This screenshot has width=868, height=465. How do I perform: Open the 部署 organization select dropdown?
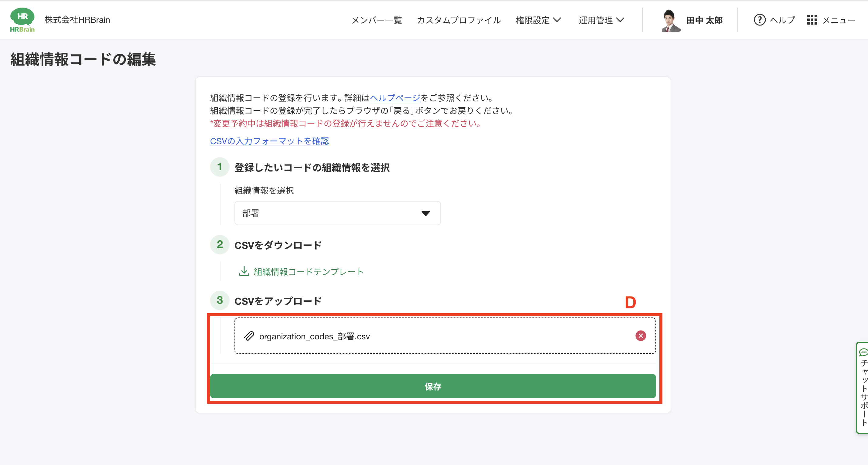337,213
